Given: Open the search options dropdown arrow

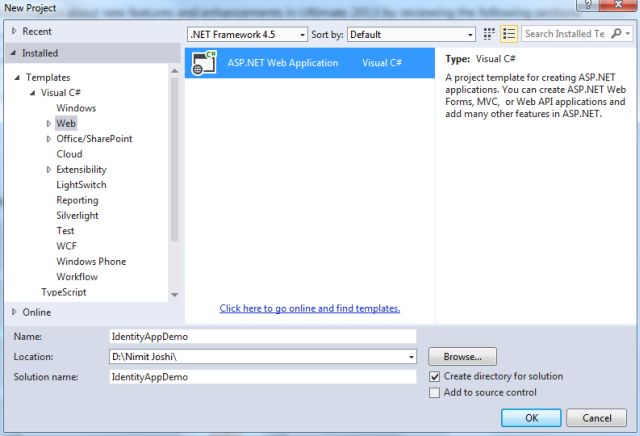Looking at the screenshot, I should click(x=628, y=33).
